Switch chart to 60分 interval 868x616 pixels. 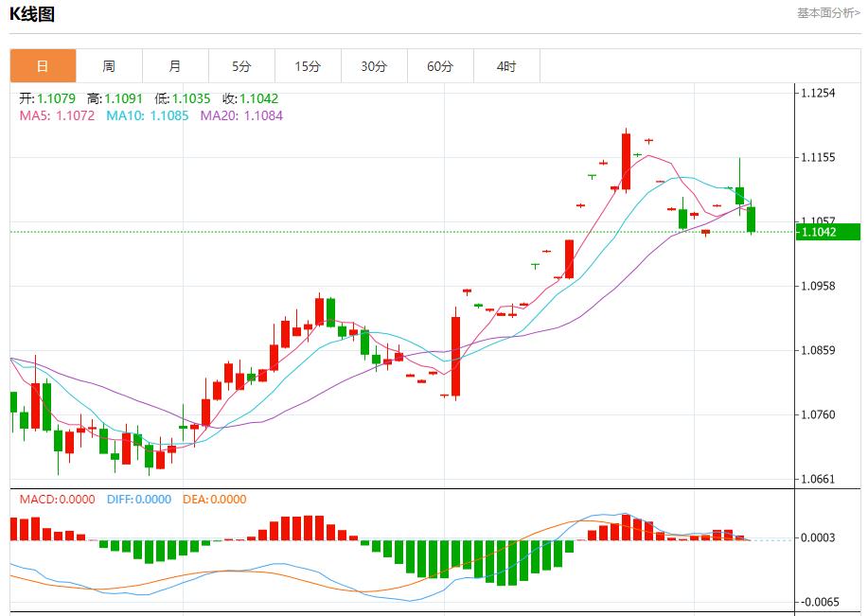point(440,66)
